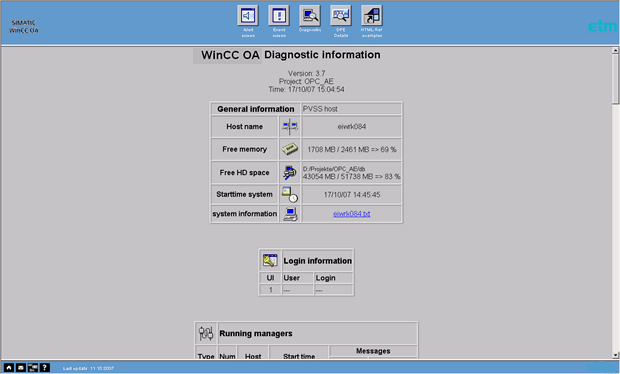Click the Host name network icon
This screenshot has height=374, width=620.
click(x=290, y=127)
